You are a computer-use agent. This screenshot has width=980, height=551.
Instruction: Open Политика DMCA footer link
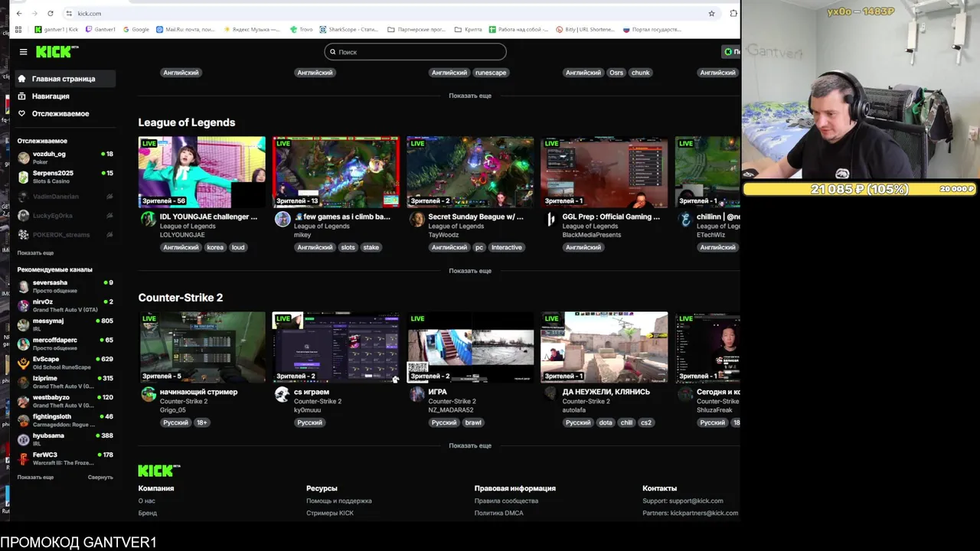click(x=498, y=513)
